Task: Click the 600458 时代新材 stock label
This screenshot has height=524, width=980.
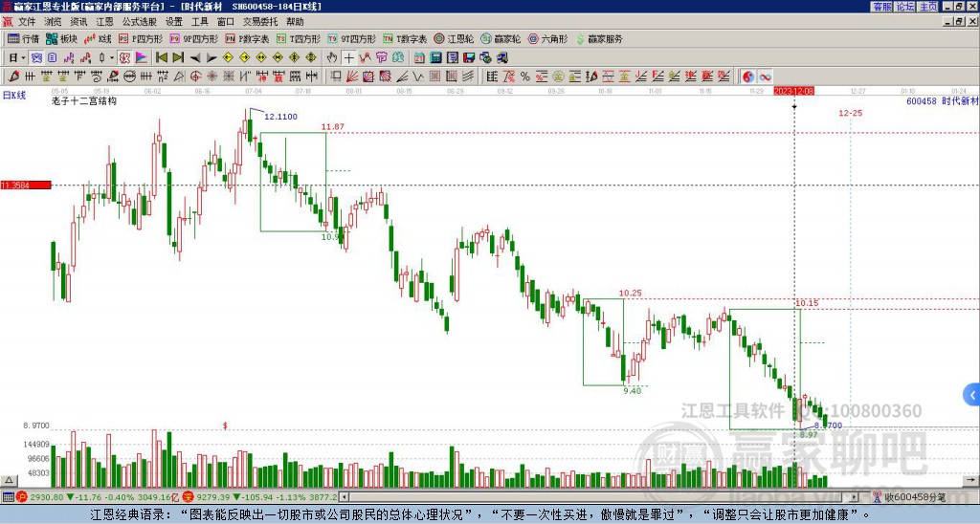Action: tap(943, 100)
